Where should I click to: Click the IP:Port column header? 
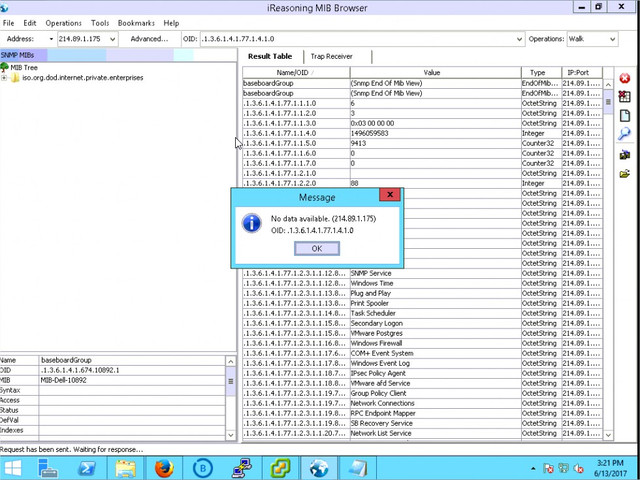tap(582, 73)
